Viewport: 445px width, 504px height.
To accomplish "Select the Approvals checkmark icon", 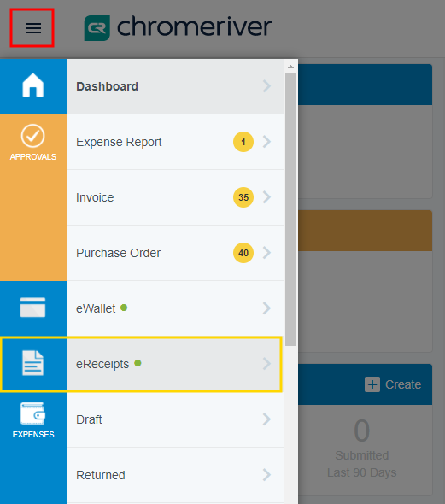I will 32,136.
